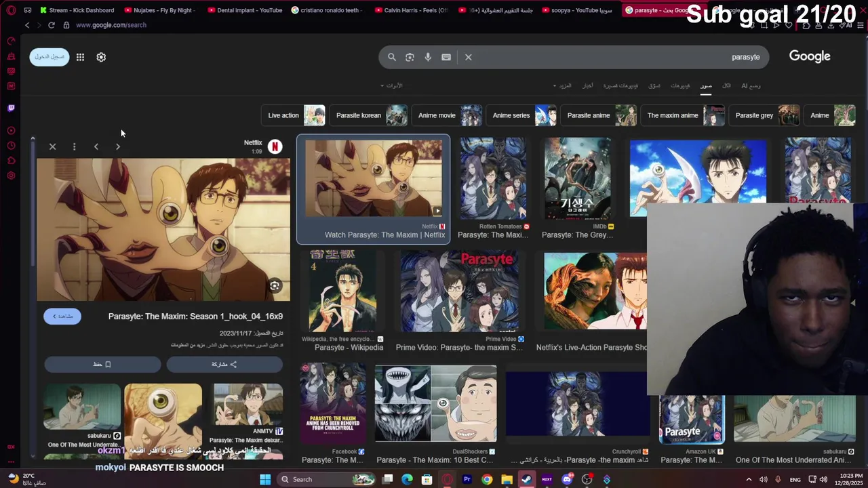Open Google quick settings gear
Viewport: 868px width, 488px height.
coord(101,57)
